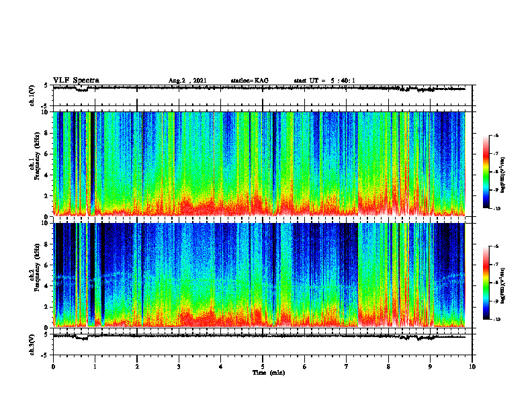Click the ch.1 spectrogram color bar
The image size is (532, 411).
[x=486, y=172]
